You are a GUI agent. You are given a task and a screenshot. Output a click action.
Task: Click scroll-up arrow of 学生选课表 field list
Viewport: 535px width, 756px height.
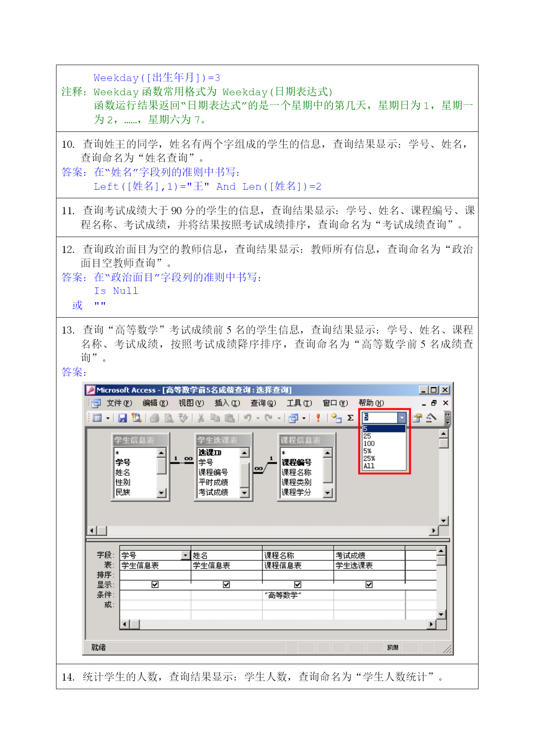[244, 453]
